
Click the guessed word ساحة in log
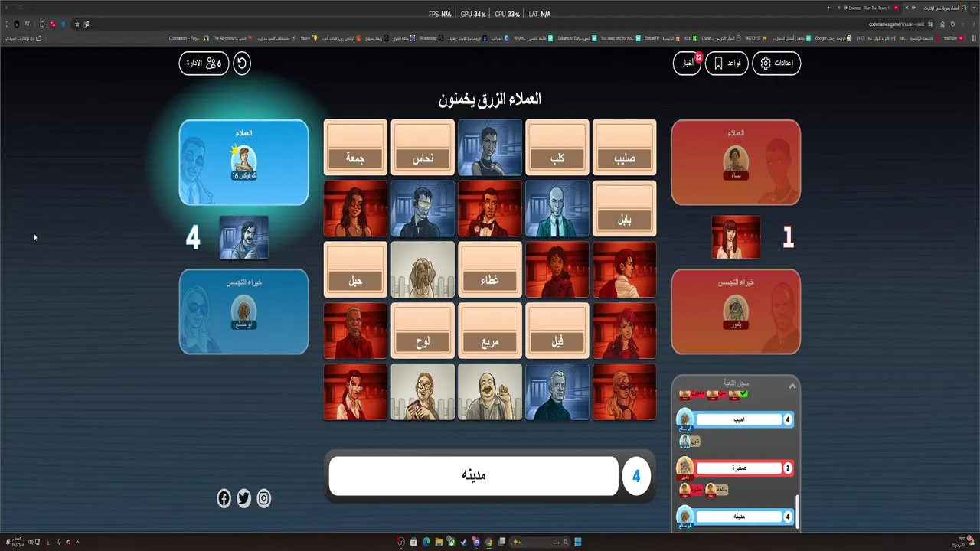(x=717, y=490)
